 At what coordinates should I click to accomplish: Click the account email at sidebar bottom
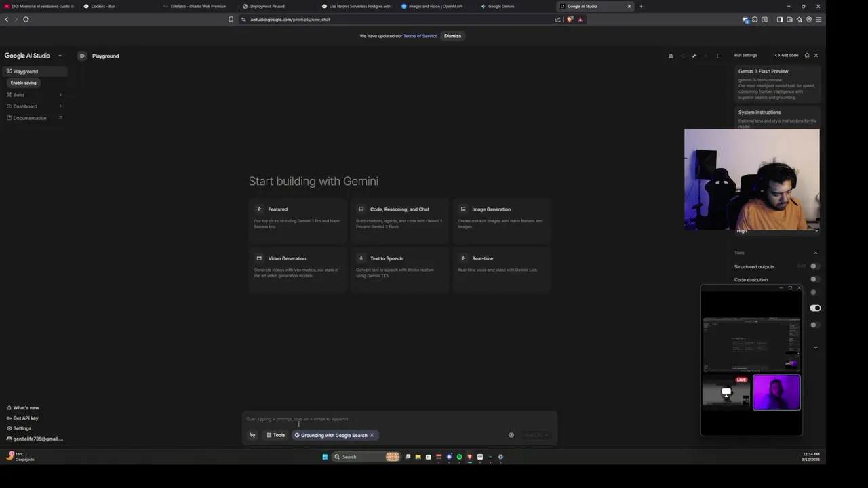click(34, 439)
